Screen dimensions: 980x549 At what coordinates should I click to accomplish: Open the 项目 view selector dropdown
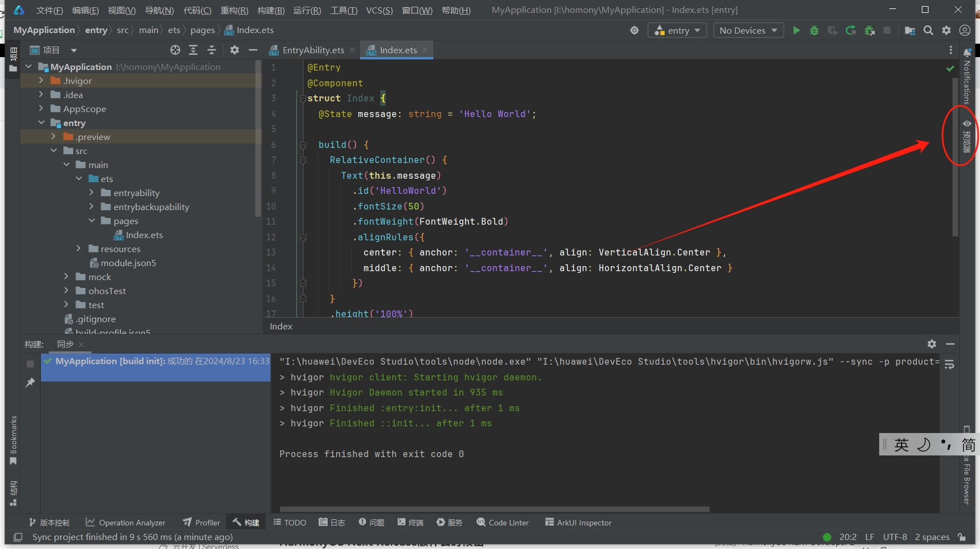(x=53, y=50)
